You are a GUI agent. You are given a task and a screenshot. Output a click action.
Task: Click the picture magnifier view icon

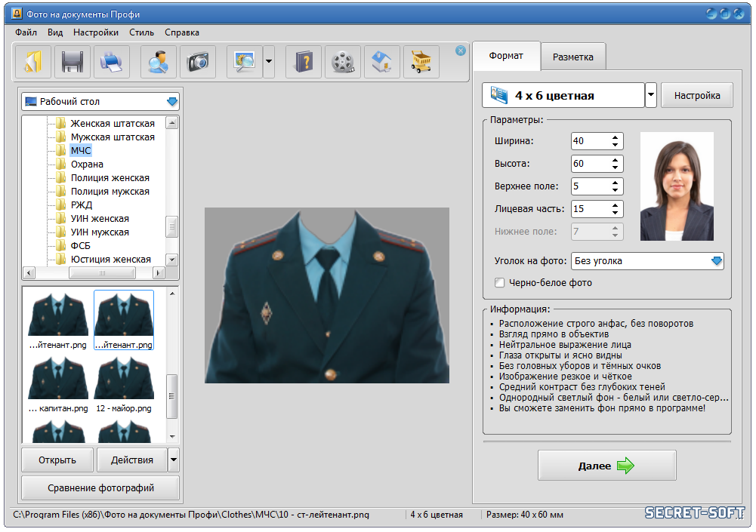click(245, 62)
